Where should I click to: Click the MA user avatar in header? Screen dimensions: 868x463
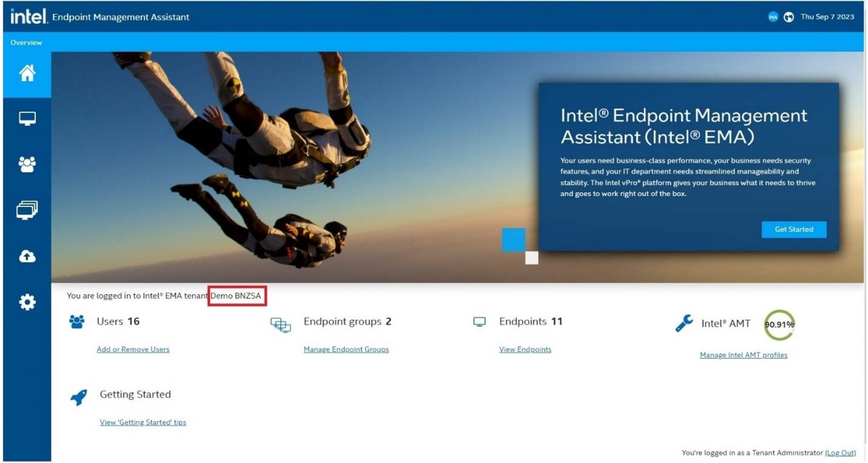pos(773,17)
